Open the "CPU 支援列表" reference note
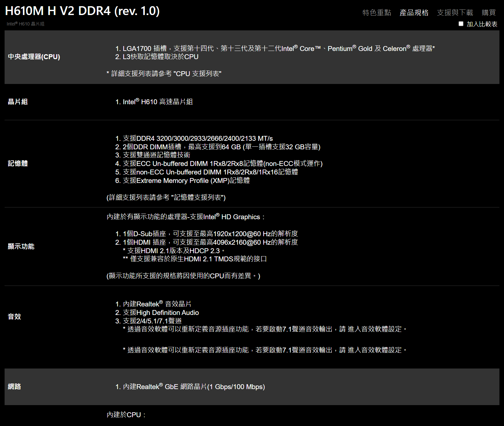Image resolution: width=504 pixels, height=426 pixels. (x=164, y=74)
